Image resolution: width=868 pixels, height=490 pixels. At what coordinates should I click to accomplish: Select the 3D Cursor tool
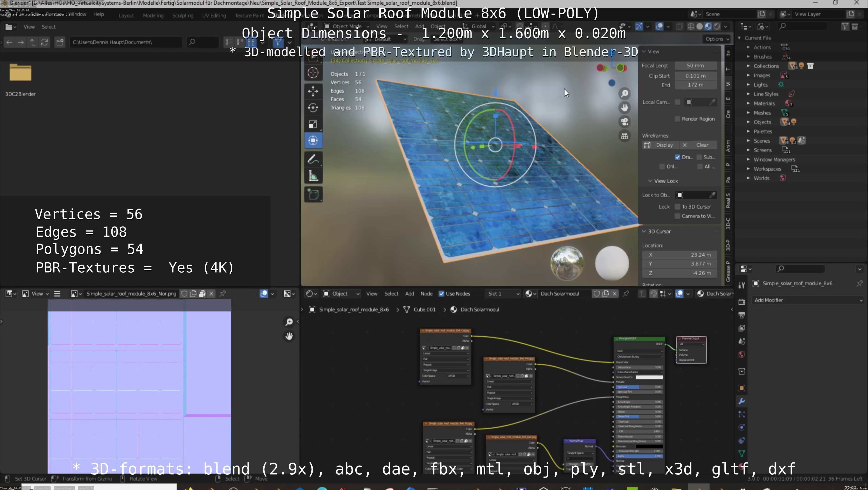(x=313, y=73)
